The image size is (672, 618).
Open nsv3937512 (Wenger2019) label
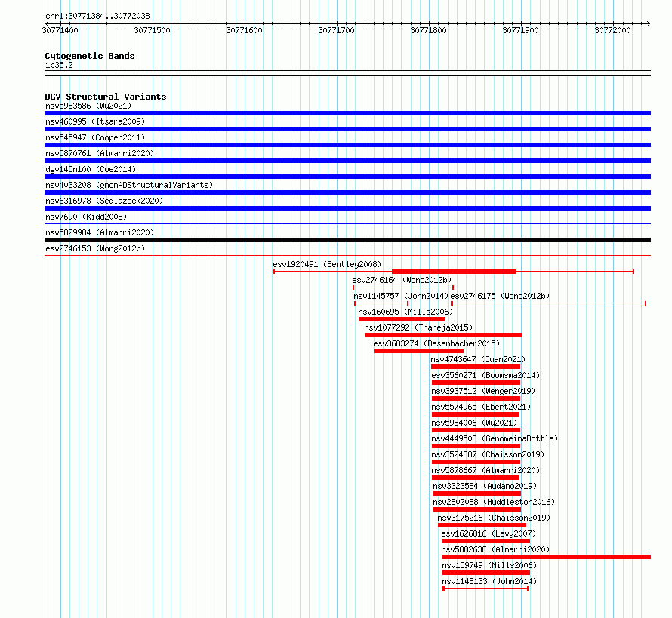(483, 391)
